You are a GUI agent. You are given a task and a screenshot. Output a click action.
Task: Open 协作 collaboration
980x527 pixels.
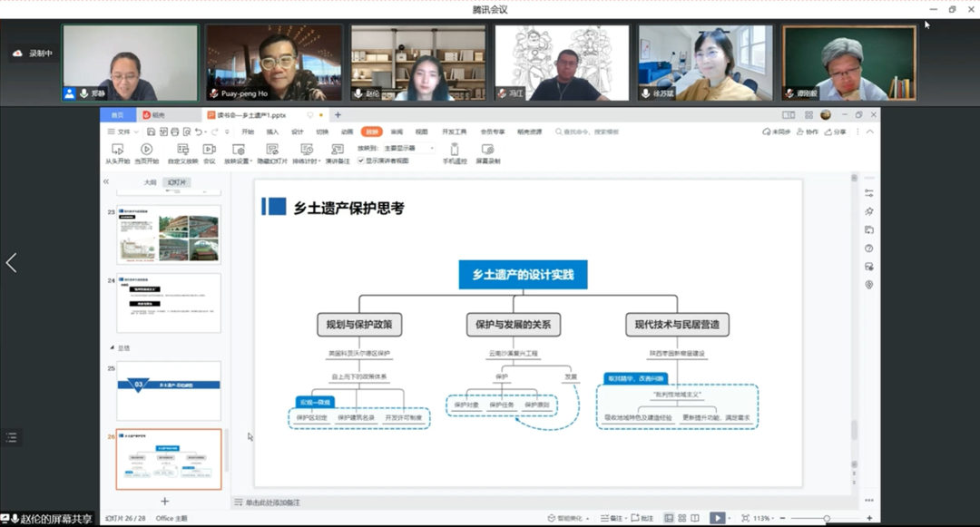pos(807,132)
